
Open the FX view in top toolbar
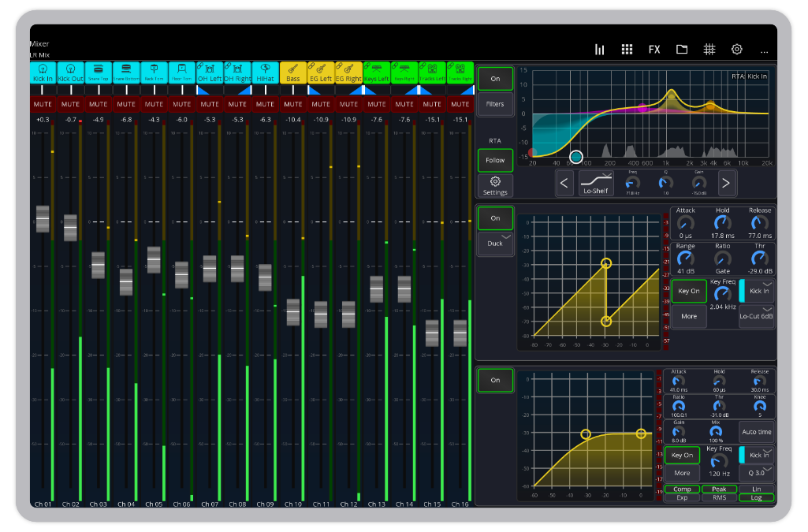[654, 49]
